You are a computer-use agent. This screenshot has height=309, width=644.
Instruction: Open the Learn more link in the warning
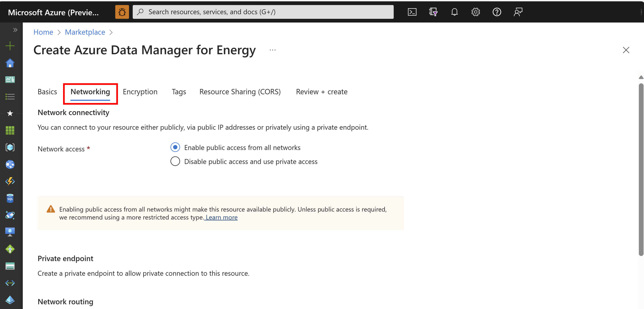(221, 217)
